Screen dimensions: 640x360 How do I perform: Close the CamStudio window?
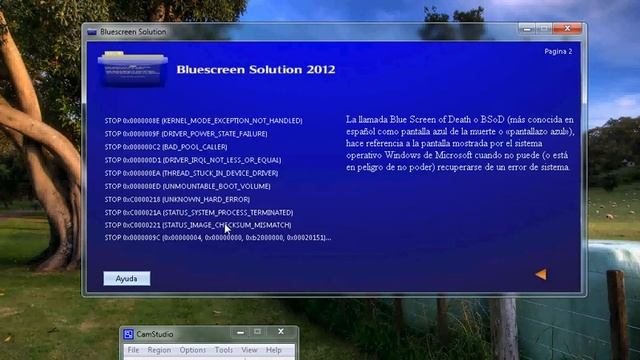281,331
